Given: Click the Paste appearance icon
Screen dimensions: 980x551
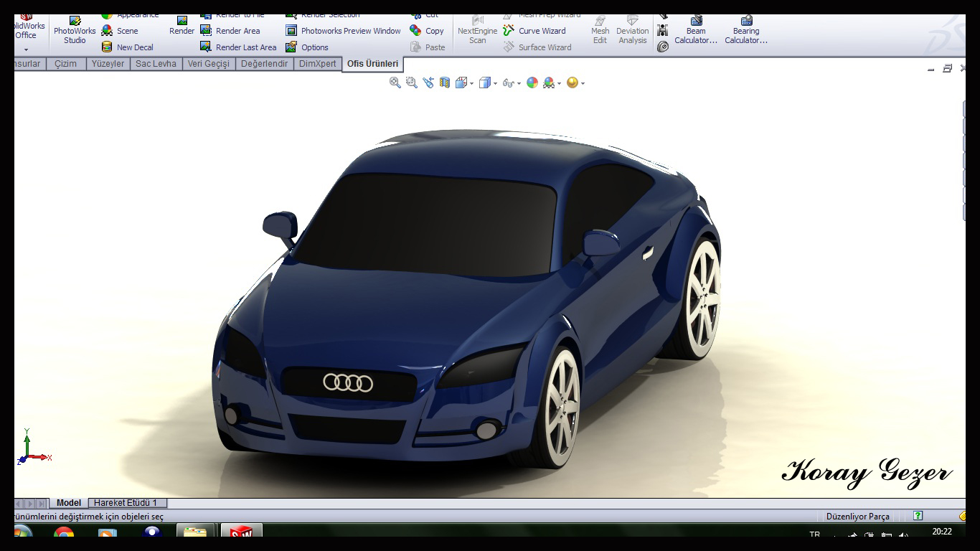Looking at the screenshot, I should click(x=415, y=47).
